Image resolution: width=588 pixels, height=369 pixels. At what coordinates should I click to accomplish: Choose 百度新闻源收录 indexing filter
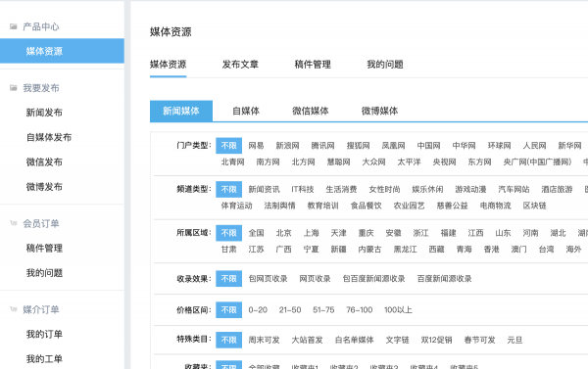coord(444,279)
